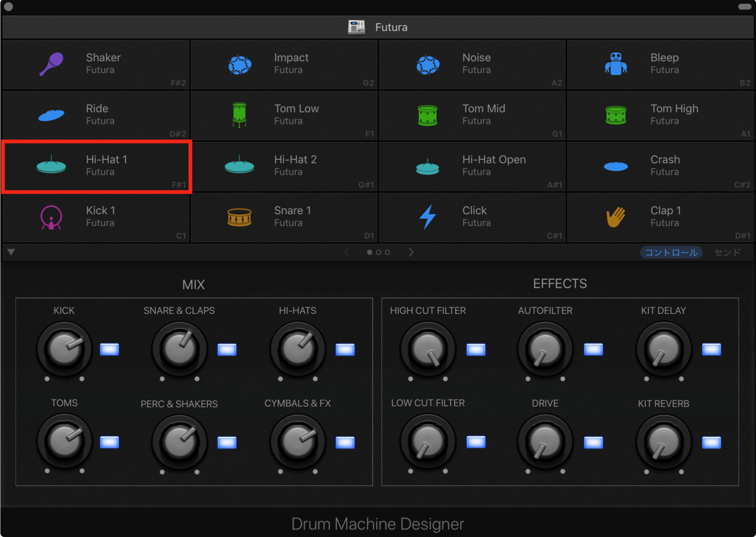
Task: Click the HI-HATS volume knob
Action: (298, 349)
